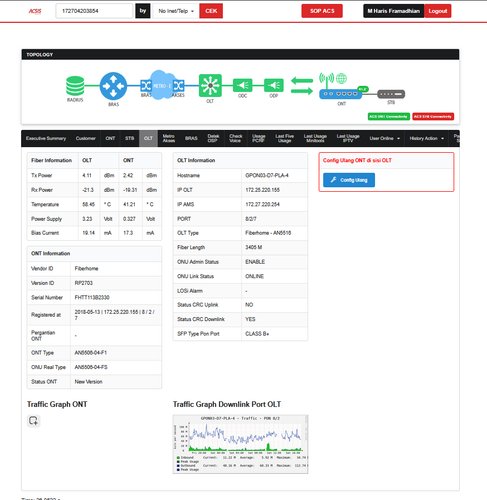Viewport: 487px width, 500px height.
Task: Click the globe icon above ONT
Action: click(341, 78)
